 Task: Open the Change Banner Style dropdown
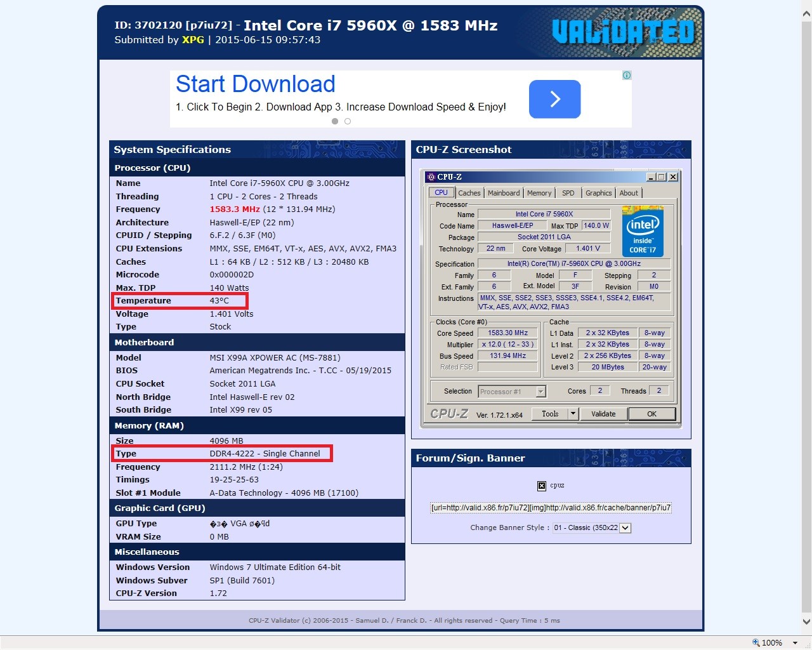pyautogui.click(x=592, y=527)
